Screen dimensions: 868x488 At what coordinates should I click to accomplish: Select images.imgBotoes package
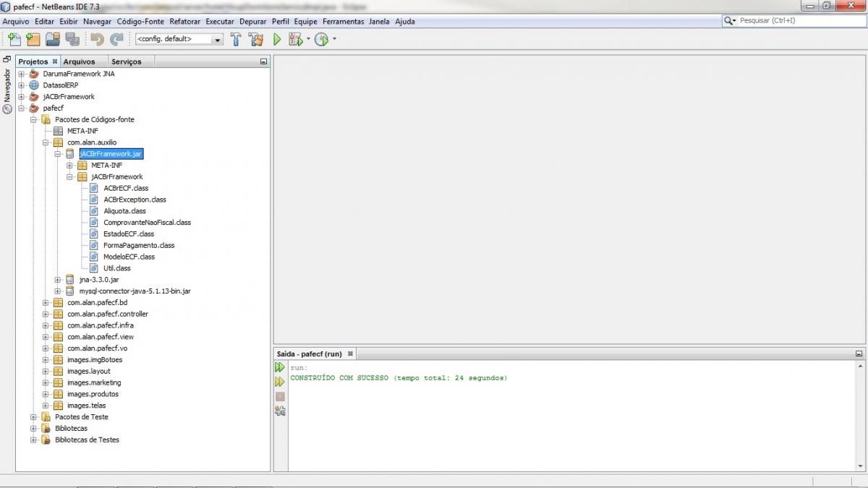point(95,360)
